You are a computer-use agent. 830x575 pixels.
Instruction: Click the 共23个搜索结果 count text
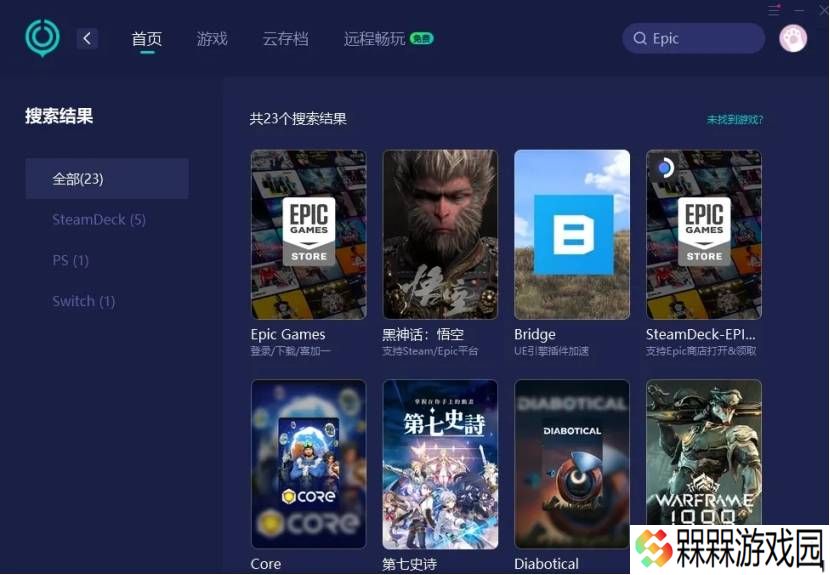(298, 119)
